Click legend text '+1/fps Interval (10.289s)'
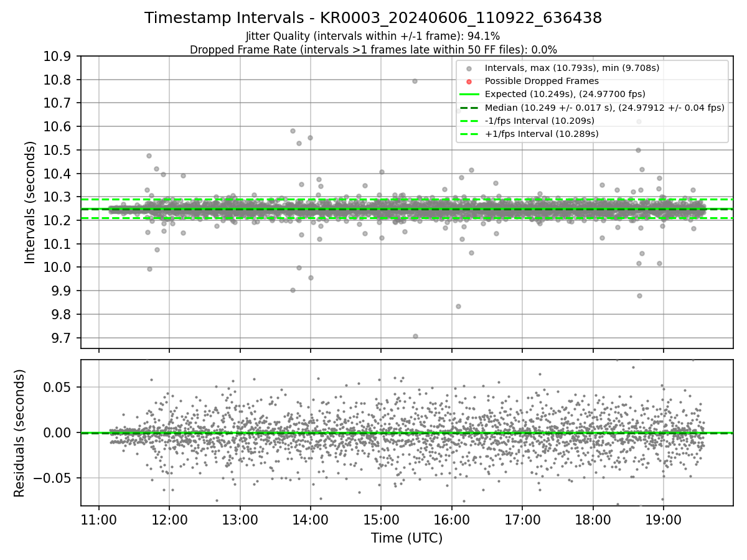This screenshot has width=747, height=560. pos(541,133)
